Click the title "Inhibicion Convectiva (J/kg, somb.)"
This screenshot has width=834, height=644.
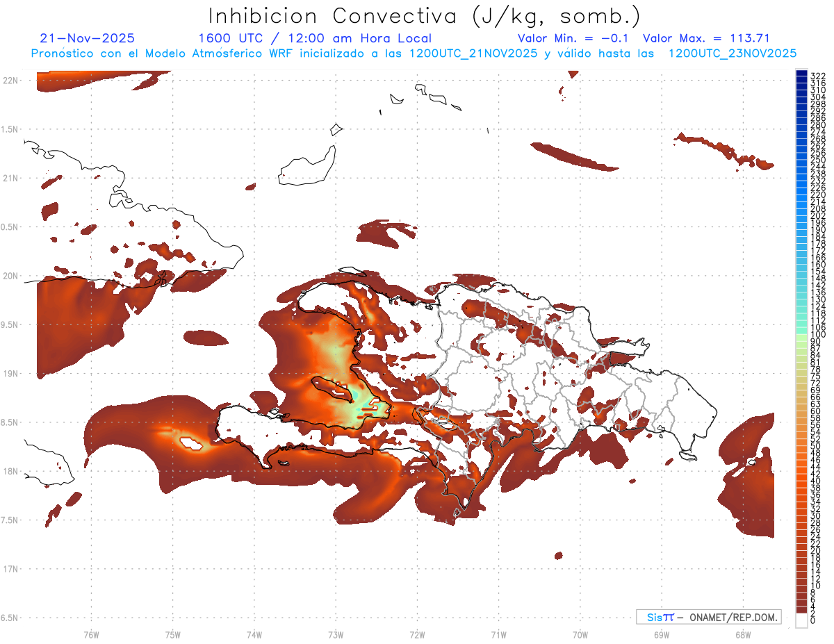point(425,16)
